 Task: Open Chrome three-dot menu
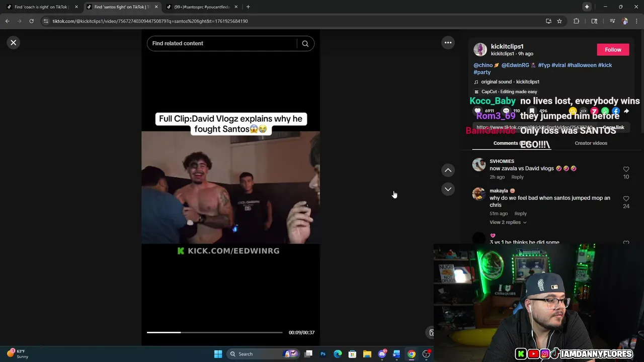point(636,21)
